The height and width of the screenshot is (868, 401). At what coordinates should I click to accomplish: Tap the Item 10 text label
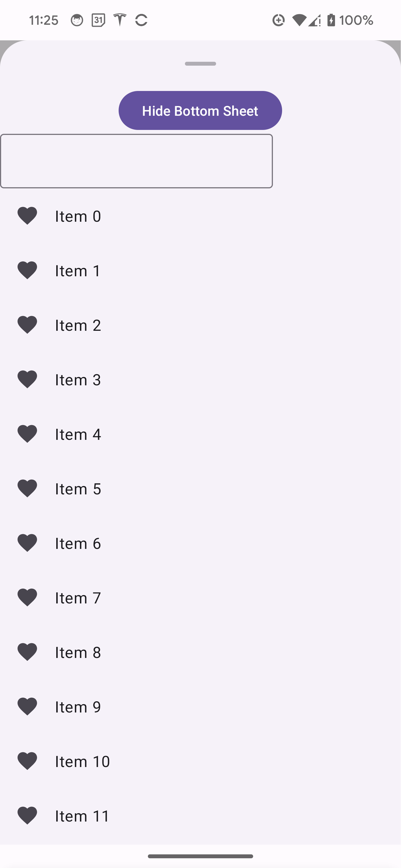click(83, 761)
